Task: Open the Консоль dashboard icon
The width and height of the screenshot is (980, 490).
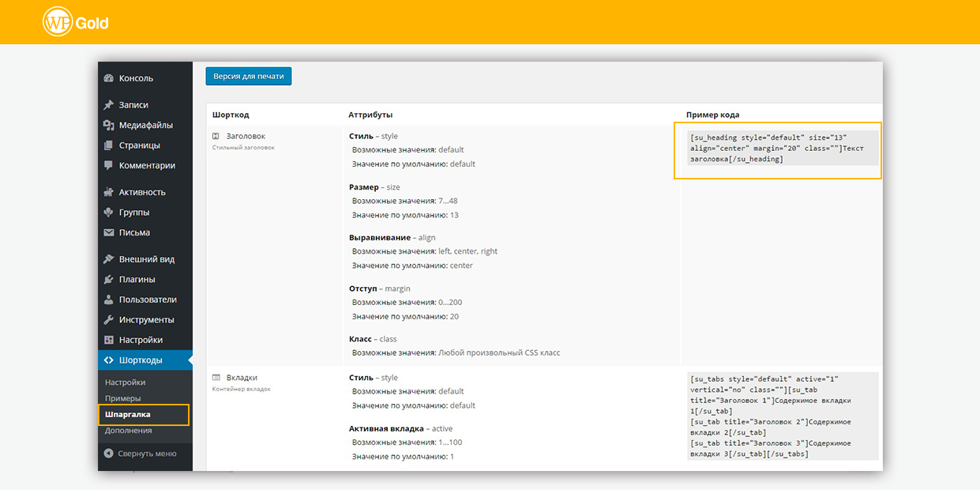Action: 109,78
